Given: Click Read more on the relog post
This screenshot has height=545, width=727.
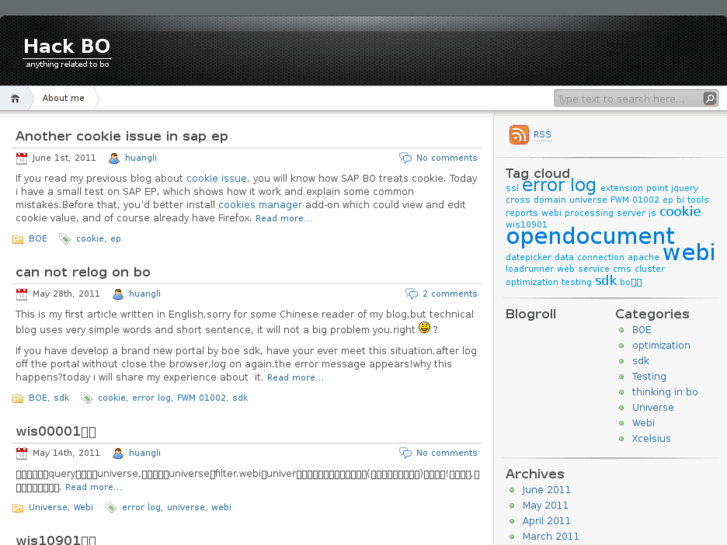Looking at the screenshot, I should tap(295, 378).
